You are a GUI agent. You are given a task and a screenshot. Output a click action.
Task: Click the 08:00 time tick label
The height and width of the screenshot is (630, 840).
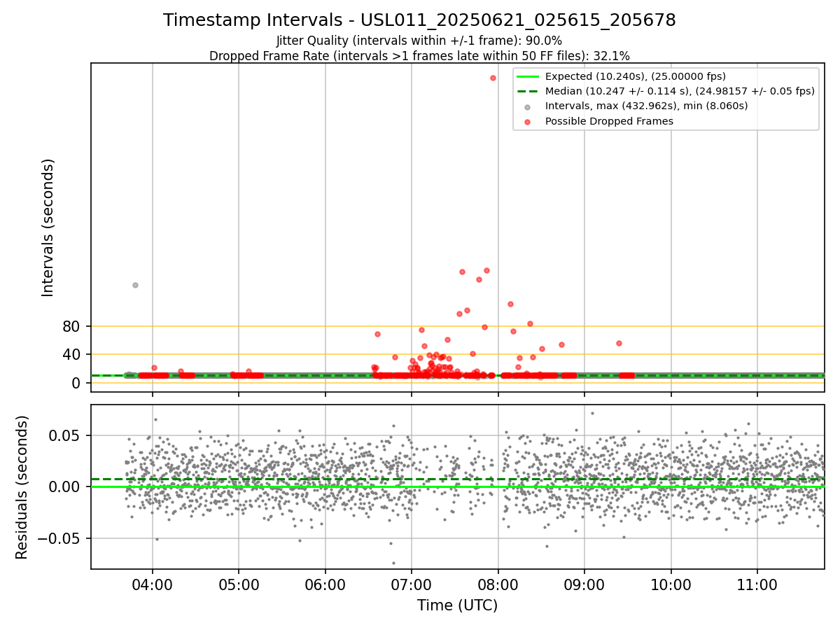pyautogui.click(x=498, y=584)
